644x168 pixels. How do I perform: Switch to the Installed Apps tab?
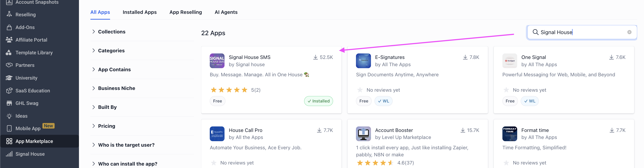click(140, 12)
